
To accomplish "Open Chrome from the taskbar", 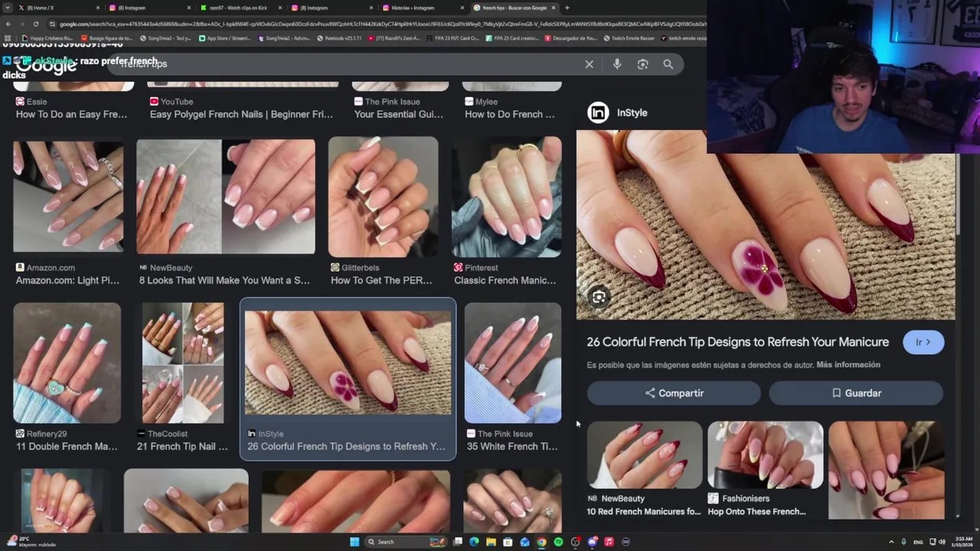I will [541, 542].
